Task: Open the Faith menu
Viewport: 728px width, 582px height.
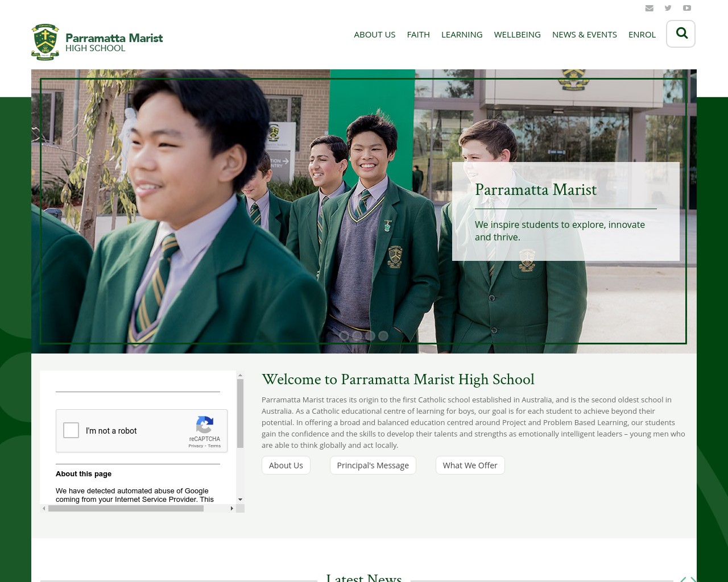Action: coord(418,35)
